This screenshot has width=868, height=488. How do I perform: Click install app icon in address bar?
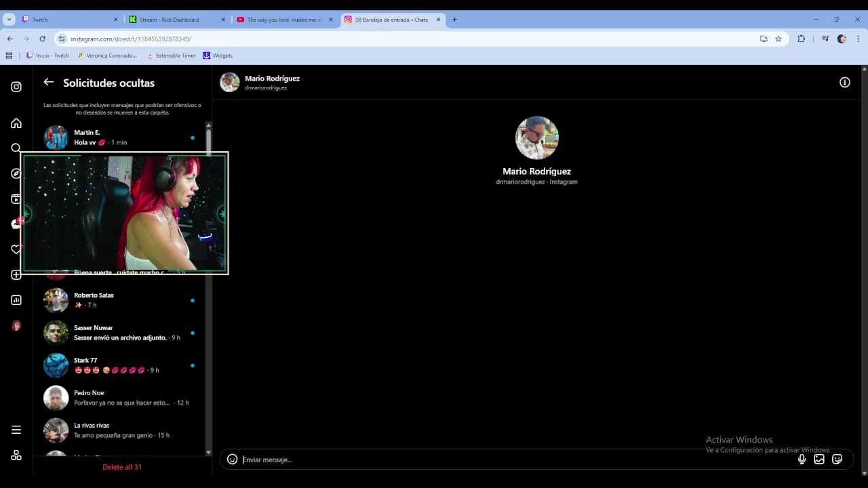coord(764,39)
